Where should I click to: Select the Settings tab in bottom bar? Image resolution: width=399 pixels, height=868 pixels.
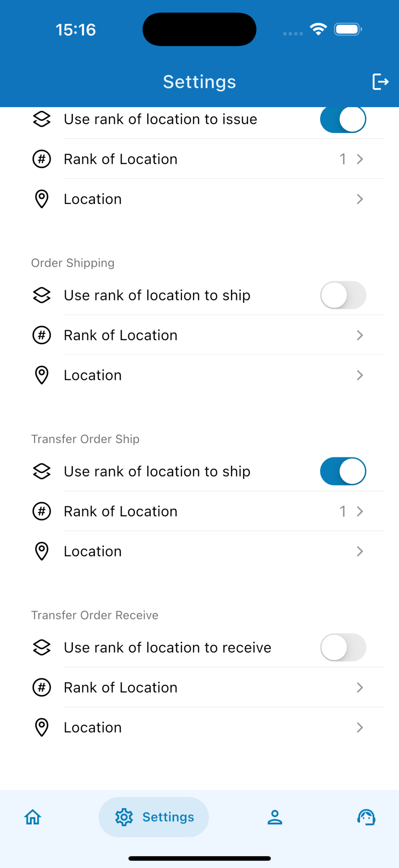coord(154,817)
